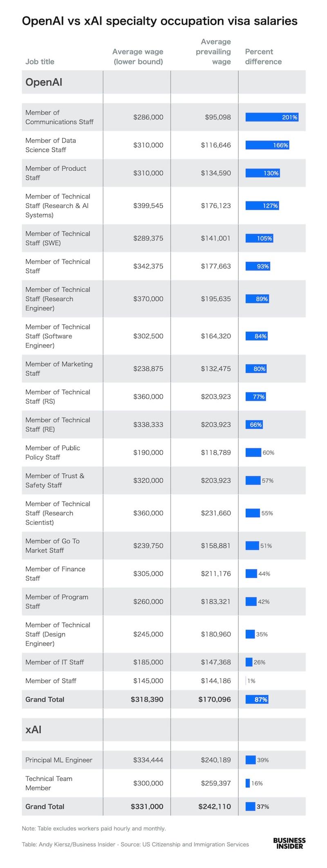Select the Average wage (lower bound) header
Viewport: 327px width, 868px height.
(x=138, y=57)
